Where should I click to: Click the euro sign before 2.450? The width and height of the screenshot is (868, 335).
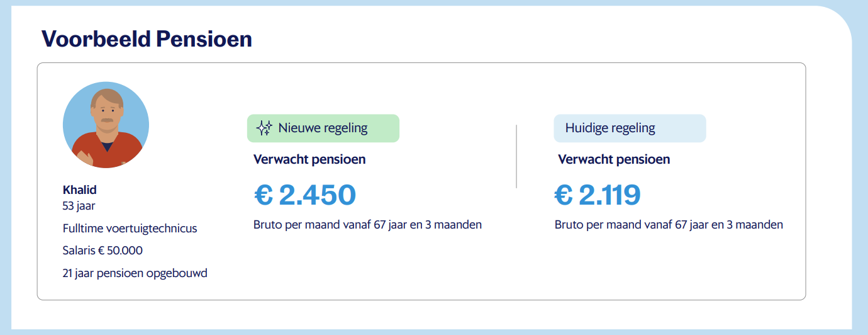tap(264, 195)
